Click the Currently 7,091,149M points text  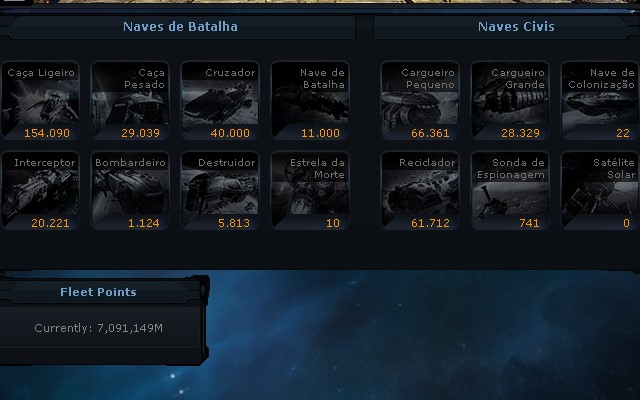[98, 328]
